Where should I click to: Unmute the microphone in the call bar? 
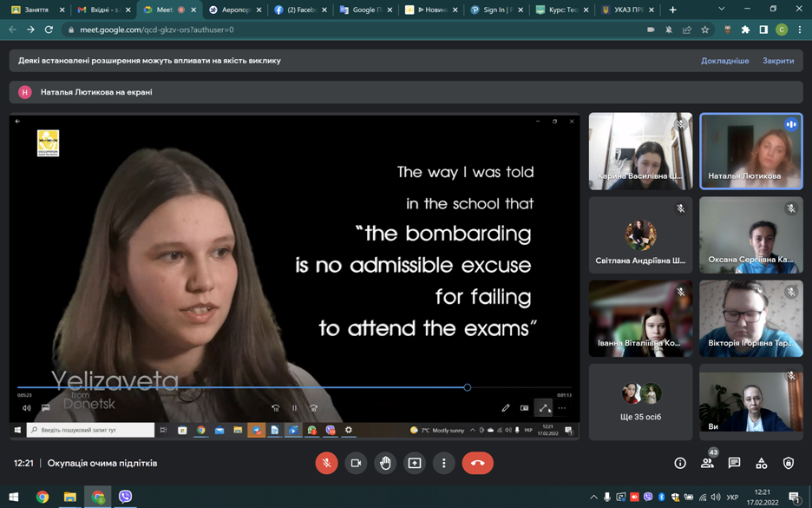tap(326, 463)
